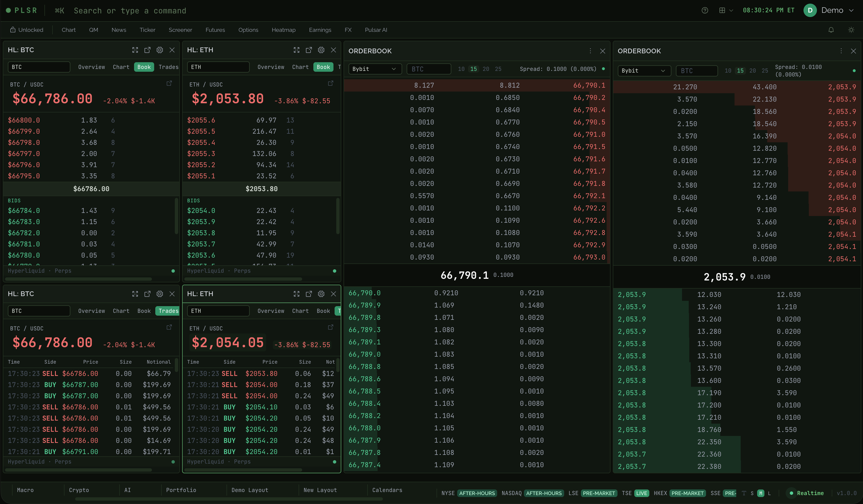863x504 pixels.
Task: Click the notifications bell icon
Action: 831,30
